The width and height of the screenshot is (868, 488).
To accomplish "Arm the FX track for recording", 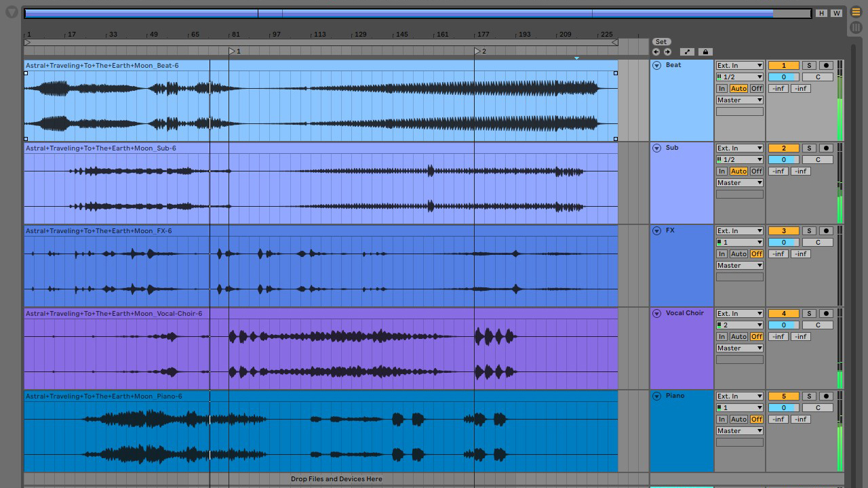I will coord(826,231).
